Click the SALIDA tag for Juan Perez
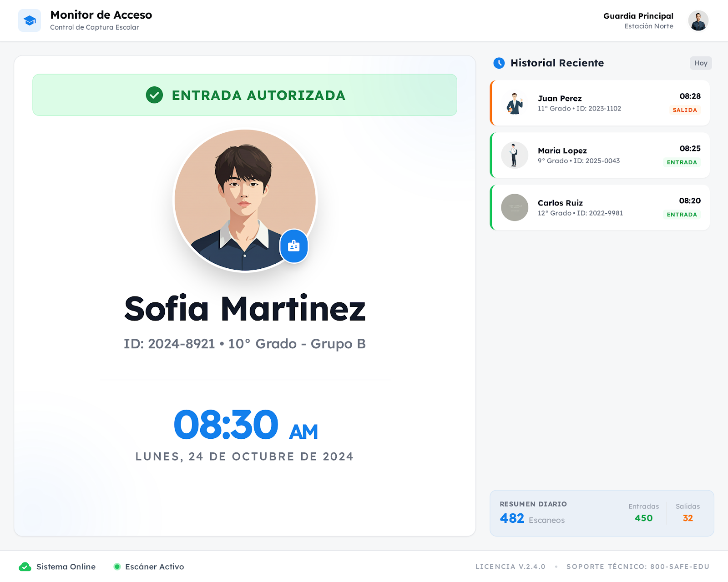This screenshot has width=728, height=582. coord(684,110)
